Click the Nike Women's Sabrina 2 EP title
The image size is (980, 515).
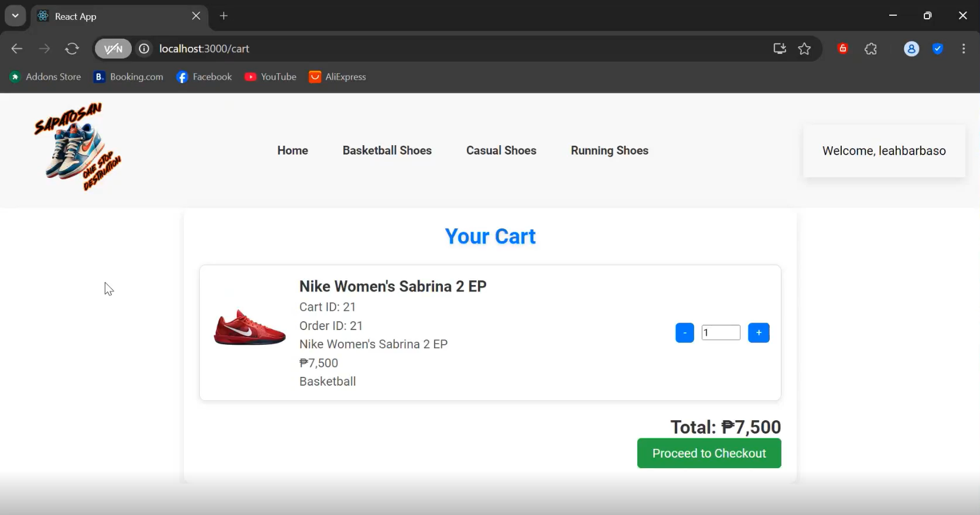(393, 286)
